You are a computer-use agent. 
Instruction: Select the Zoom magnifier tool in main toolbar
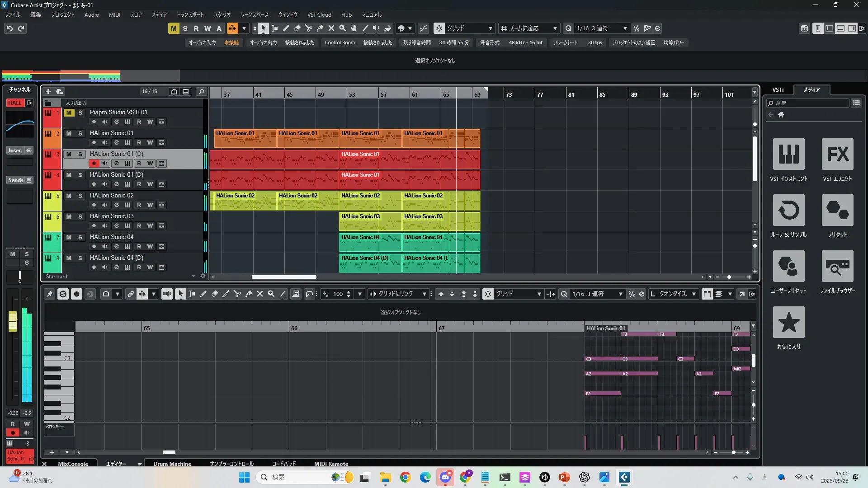(x=343, y=28)
